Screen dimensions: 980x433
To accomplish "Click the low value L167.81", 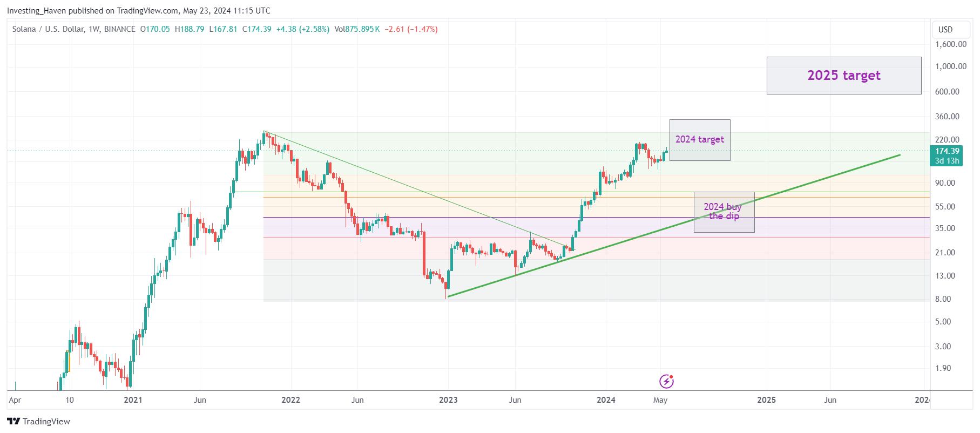I will 223,29.
